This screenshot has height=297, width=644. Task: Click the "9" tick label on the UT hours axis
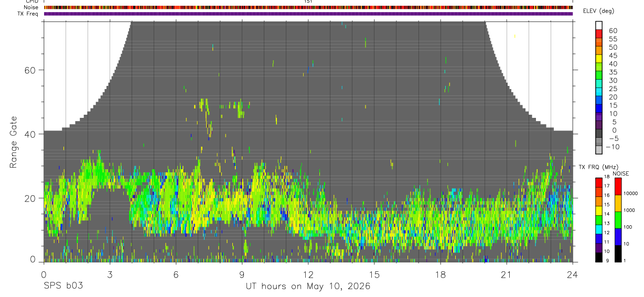tap(242, 274)
